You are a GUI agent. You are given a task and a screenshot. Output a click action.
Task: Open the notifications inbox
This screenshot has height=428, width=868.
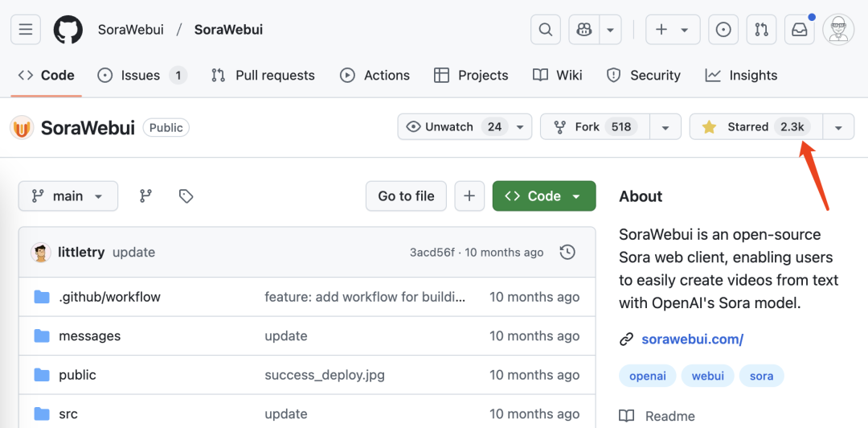coord(800,30)
